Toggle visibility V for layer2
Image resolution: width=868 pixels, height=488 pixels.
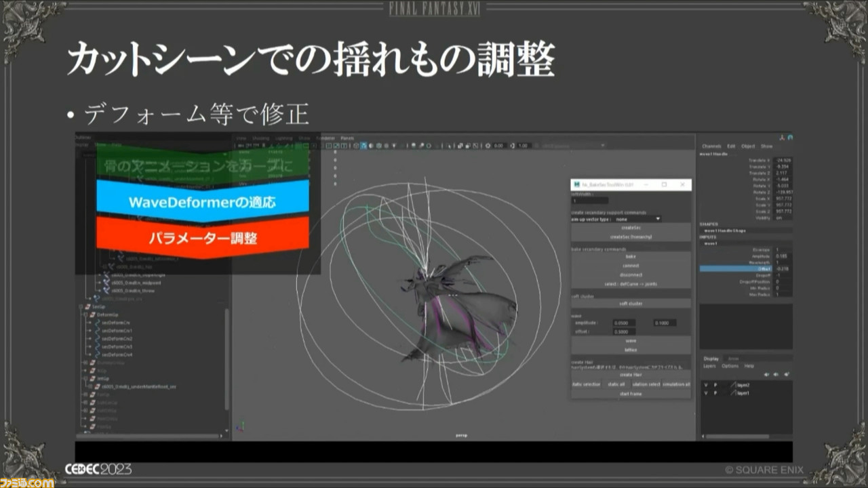[706, 385]
